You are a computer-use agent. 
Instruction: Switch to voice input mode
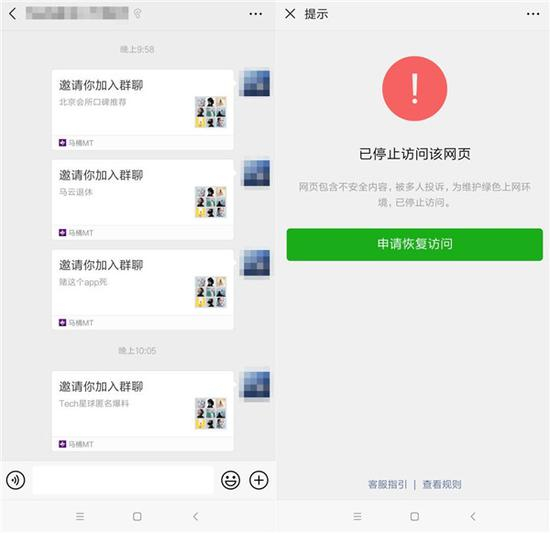pos(15,480)
